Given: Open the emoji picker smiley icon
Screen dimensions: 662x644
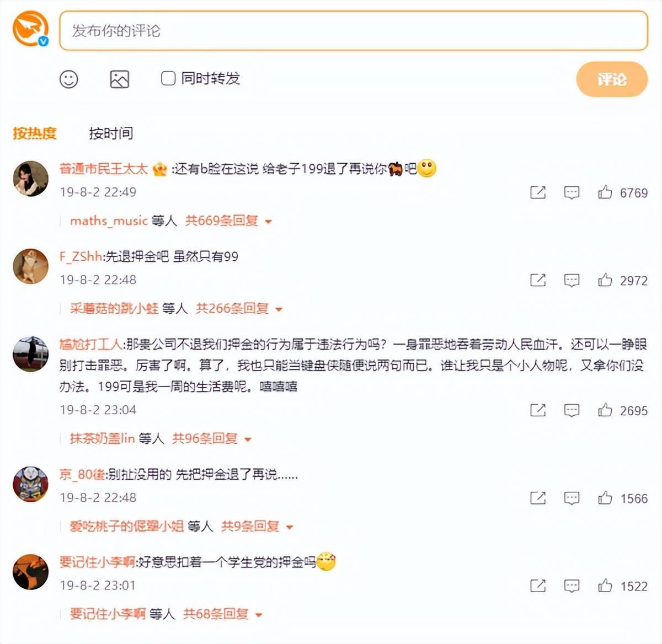Looking at the screenshot, I should pyautogui.click(x=69, y=79).
